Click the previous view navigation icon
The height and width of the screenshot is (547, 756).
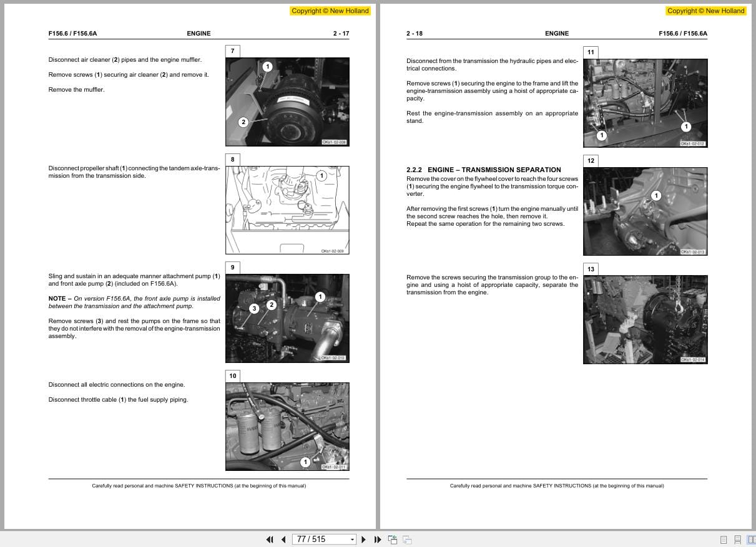[393, 540]
